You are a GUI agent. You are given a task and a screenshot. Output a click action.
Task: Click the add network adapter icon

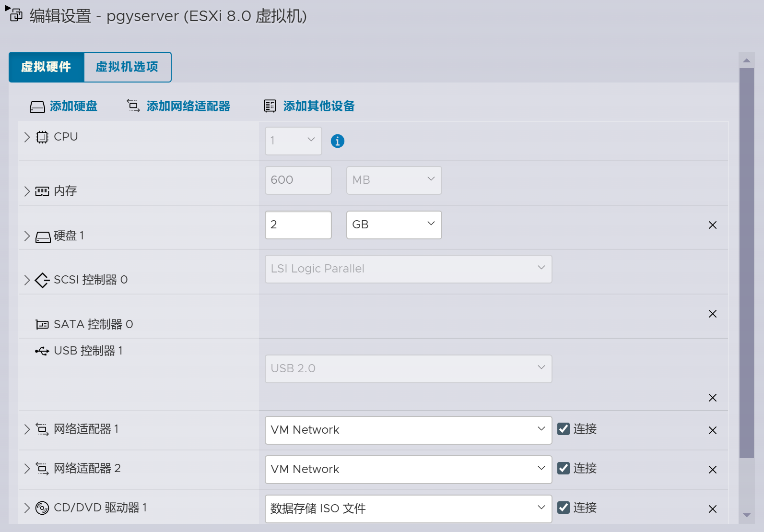tap(133, 106)
